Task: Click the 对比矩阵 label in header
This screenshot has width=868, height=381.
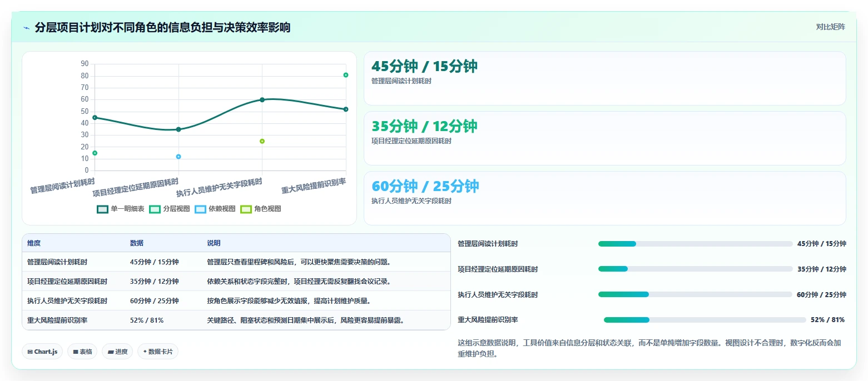Action: (830, 27)
